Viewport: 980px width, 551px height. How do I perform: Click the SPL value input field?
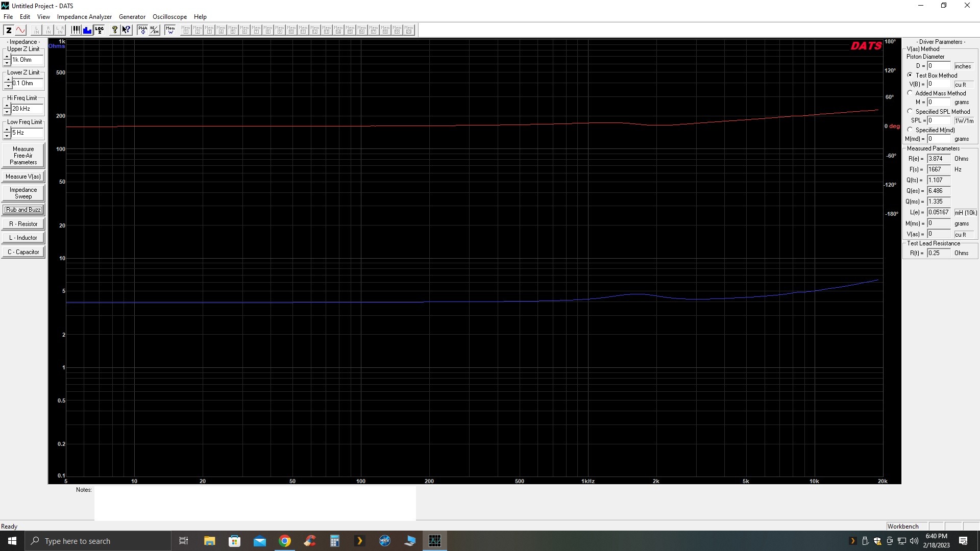pos(939,120)
